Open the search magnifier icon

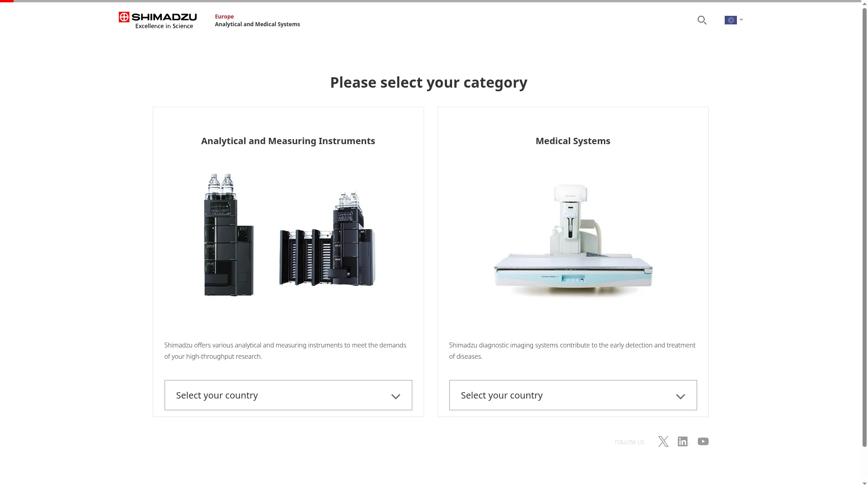pyautogui.click(x=702, y=20)
